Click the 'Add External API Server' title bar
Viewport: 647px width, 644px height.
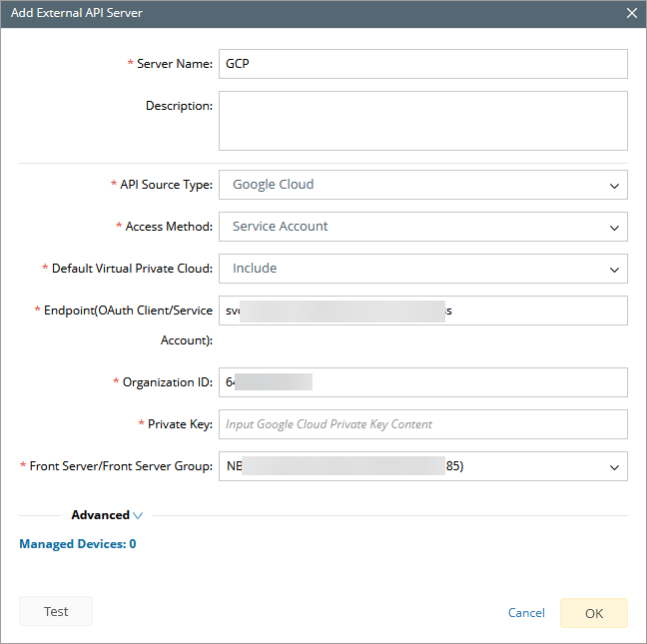tap(300, 13)
